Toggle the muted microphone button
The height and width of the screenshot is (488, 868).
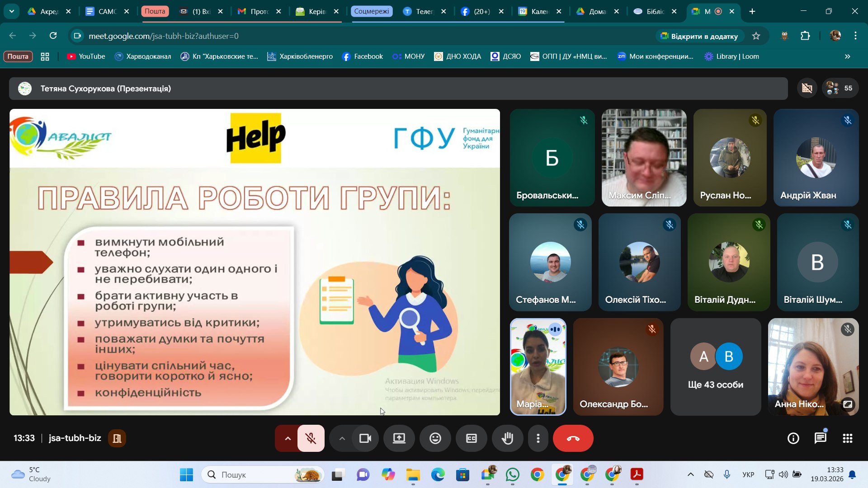[311, 438]
